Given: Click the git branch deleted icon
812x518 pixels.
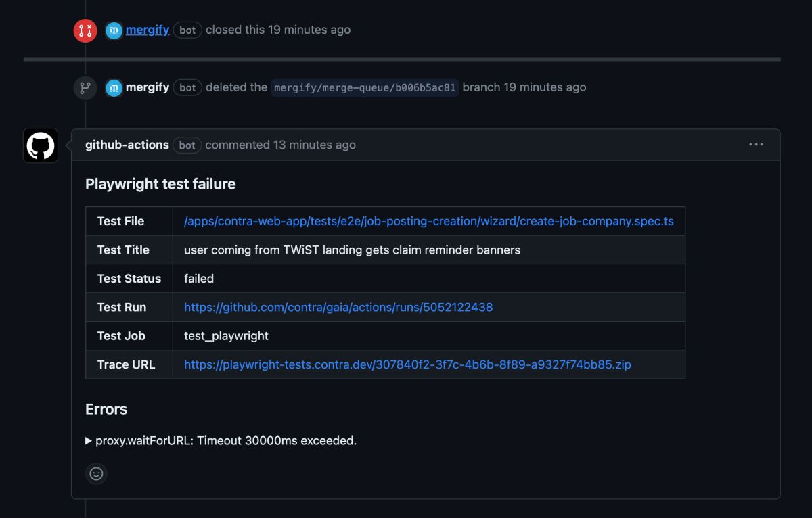Looking at the screenshot, I should click(x=85, y=88).
